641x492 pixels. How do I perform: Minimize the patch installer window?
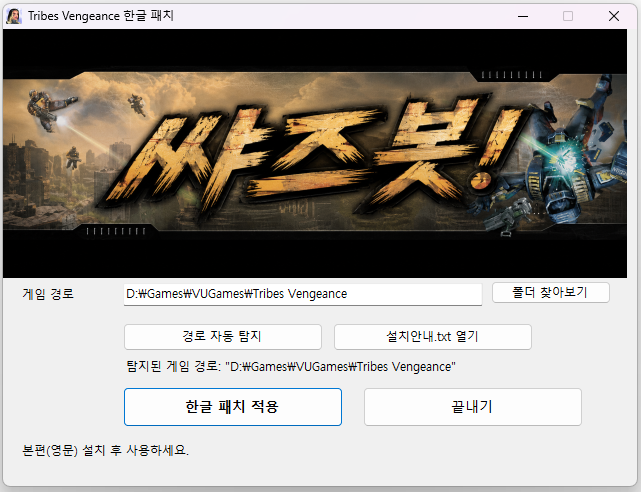click(x=523, y=16)
